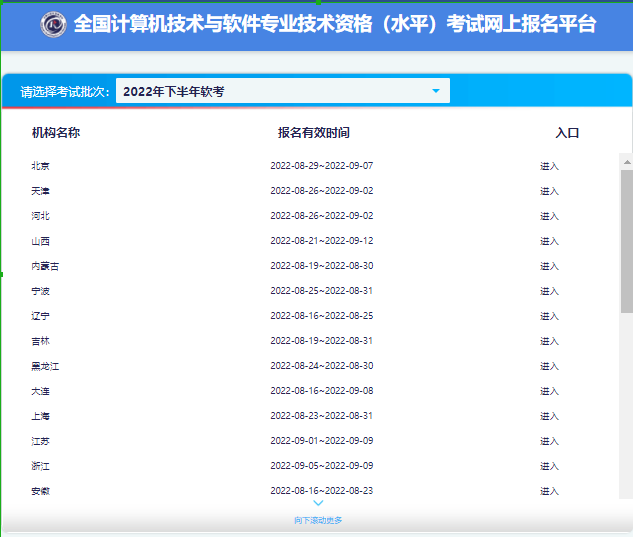
Task: Enter the 江苏 registration portal
Action: pyautogui.click(x=549, y=441)
